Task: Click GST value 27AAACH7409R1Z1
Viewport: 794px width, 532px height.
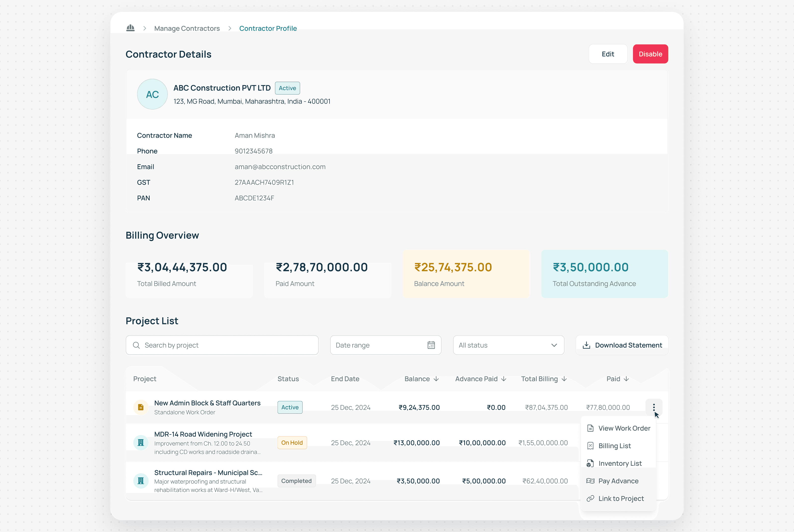Action: click(x=264, y=182)
